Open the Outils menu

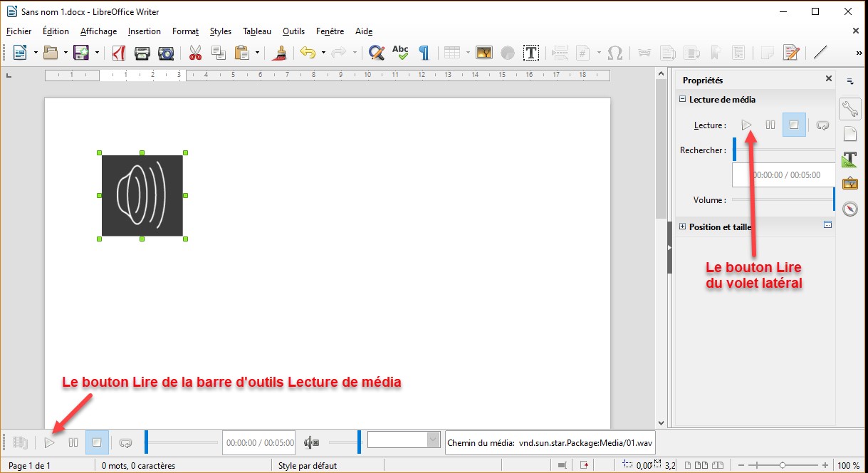(293, 31)
